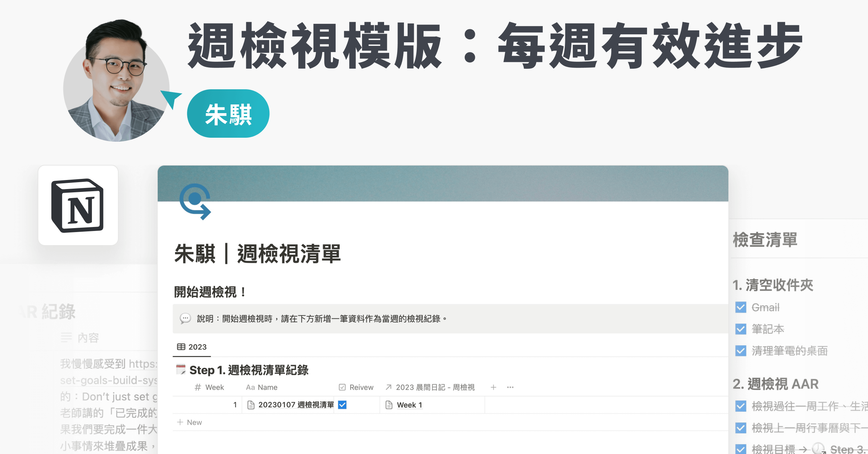The height and width of the screenshot is (454, 868).
Task: Click the # icon of the Week property
Action: [197, 387]
